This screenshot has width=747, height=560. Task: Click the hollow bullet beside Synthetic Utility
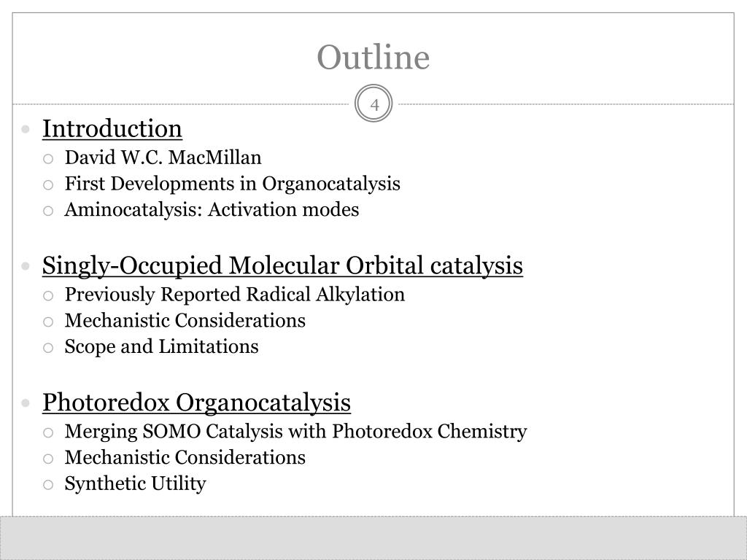point(48,485)
